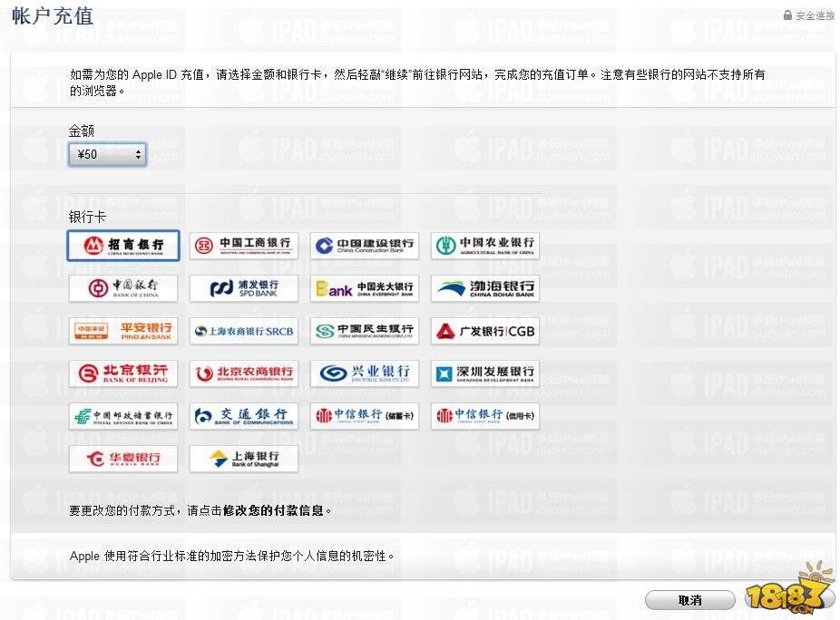Choose Postal Savings Bank 中国邮政储蓄银行
This screenshot has height=620, width=840.
[123, 416]
